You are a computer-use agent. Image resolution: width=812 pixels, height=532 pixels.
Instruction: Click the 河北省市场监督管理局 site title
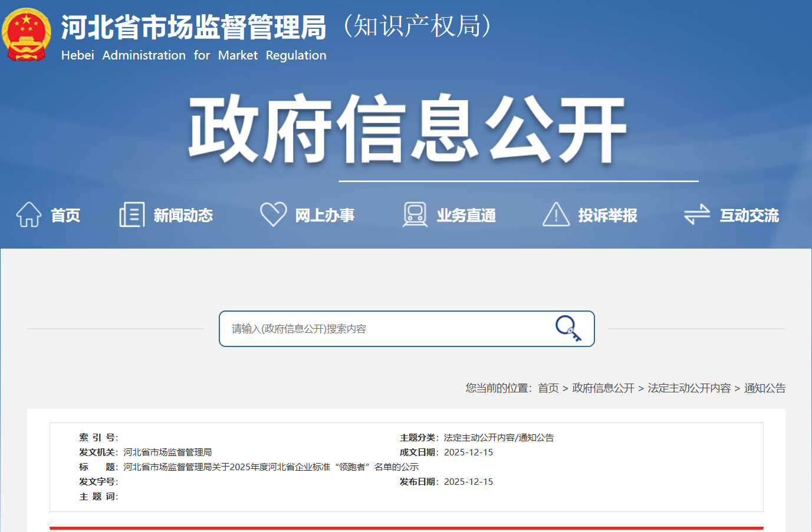tap(193, 28)
